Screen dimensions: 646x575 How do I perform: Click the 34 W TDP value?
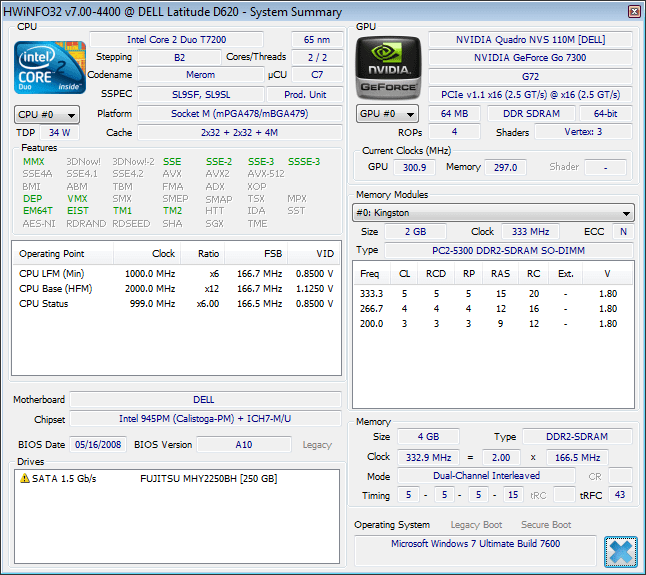click(59, 133)
